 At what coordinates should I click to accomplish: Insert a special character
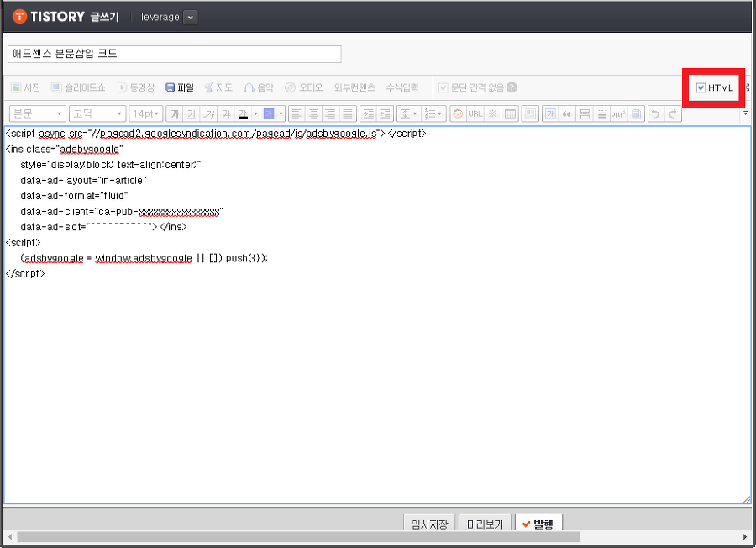pyautogui.click(x=492, y=113)
